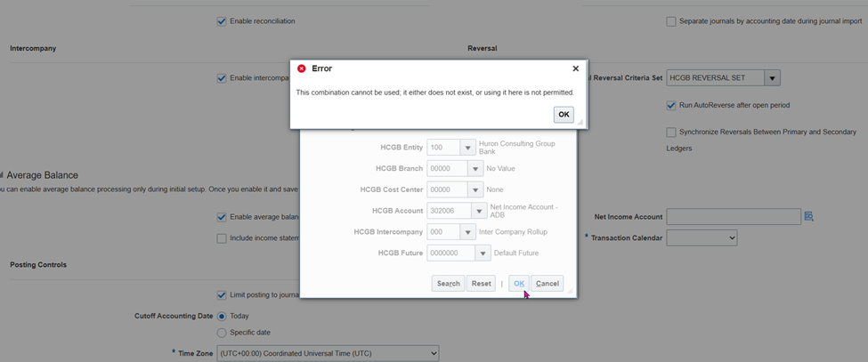Open HCGB Account dropdown arrow
The height and width of the screenshot is (362, 868).
pyautogui.click(x=479, y=211)
